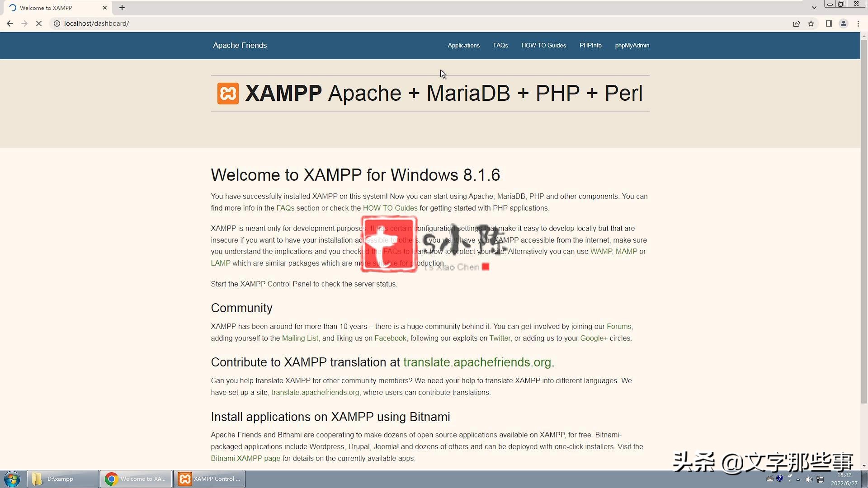Open phpMyAdmin from navigation bar
The image size is (868, 488).
[x=632, y=45]
